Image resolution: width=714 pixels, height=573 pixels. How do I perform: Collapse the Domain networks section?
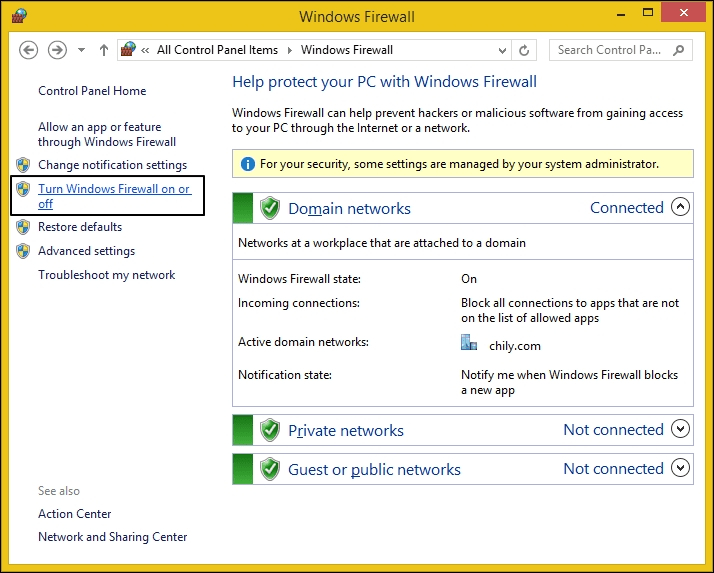click(x=680, y=207)
